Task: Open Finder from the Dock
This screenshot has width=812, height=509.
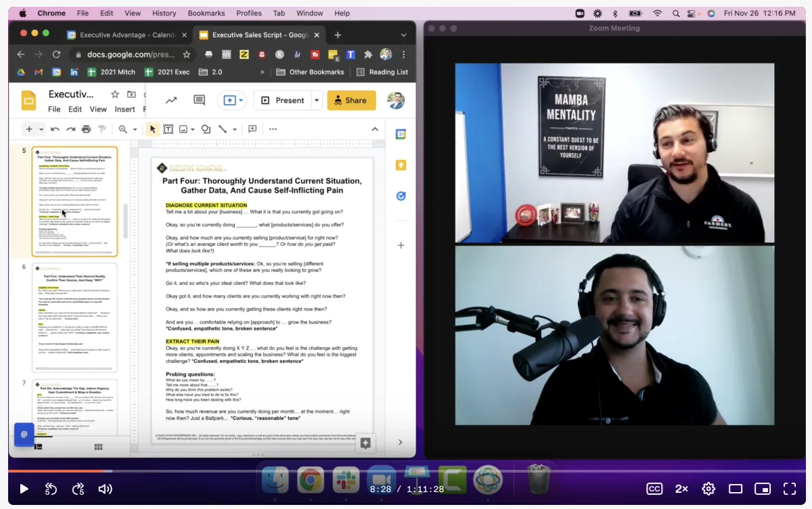Action: 275,480
